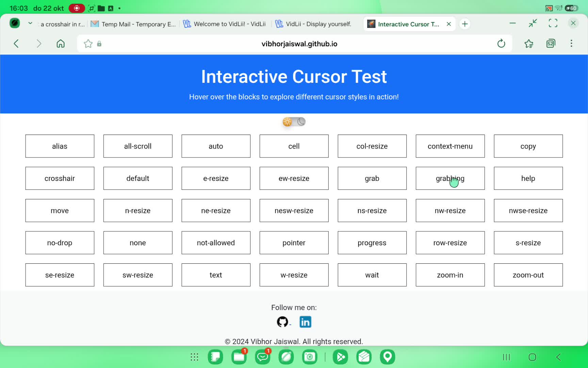
Task: Reload the current page
Action: [501, 44]
